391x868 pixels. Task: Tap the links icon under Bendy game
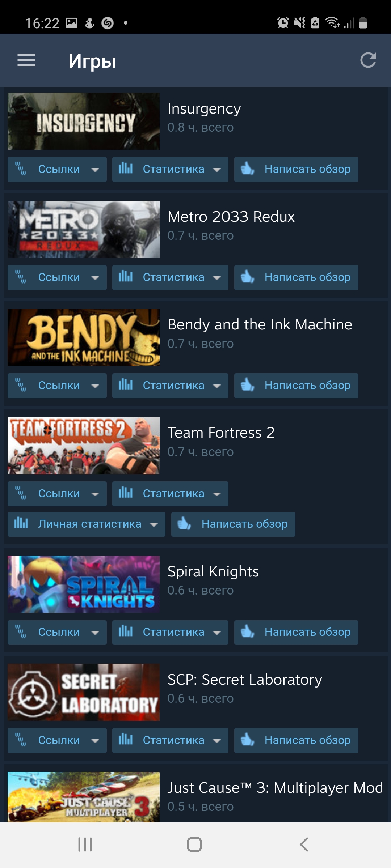click(21, 385)
